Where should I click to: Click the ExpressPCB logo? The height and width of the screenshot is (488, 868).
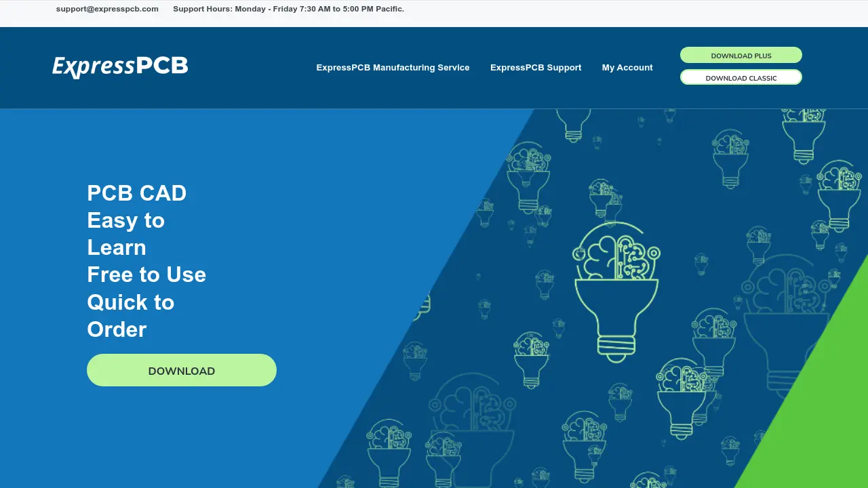pyautogui.click(x=120, y=66)
